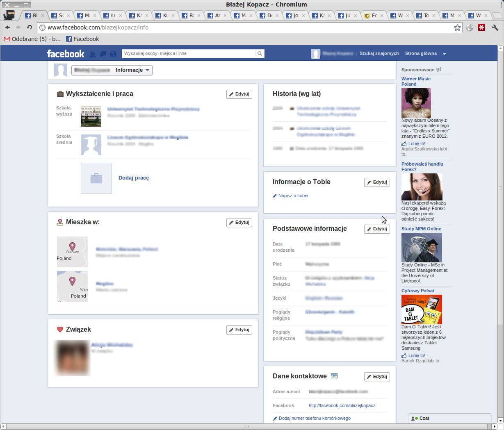
Task: Focus the Facebook search field
Action: (x=189, y=54)
